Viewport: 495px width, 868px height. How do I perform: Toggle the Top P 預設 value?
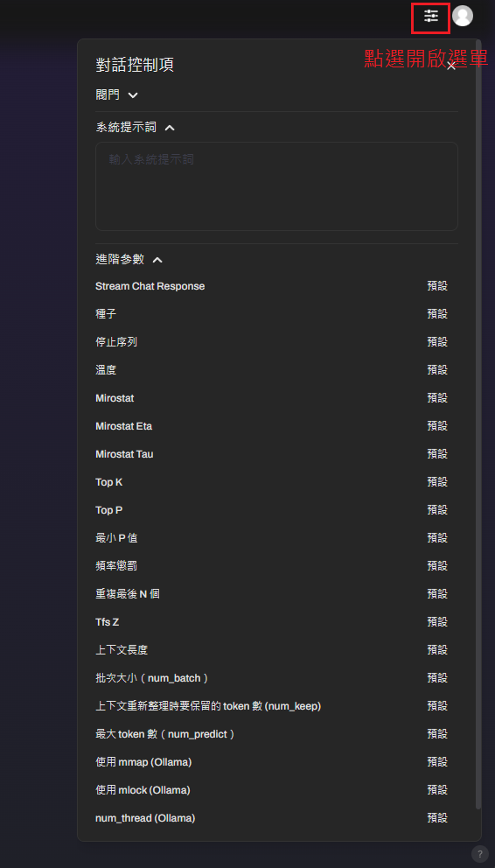point(437,510)
